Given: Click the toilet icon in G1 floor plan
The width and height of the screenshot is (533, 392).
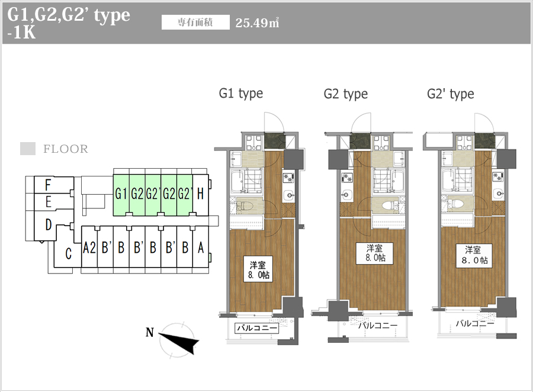Looking at the screenshot, I should click(x=246, y=206).
